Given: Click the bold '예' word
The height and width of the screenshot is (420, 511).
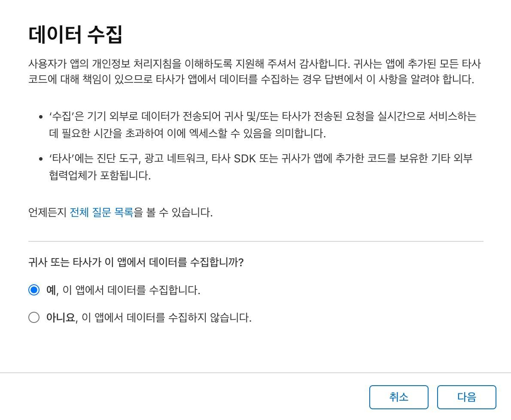Looking at the screenshot, I should point(51,290).
